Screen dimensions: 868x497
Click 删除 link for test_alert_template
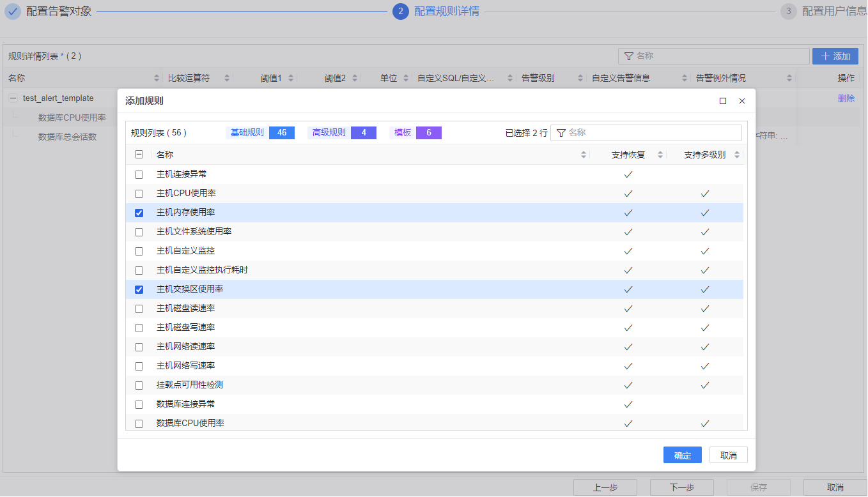click(x=846, y=98)
